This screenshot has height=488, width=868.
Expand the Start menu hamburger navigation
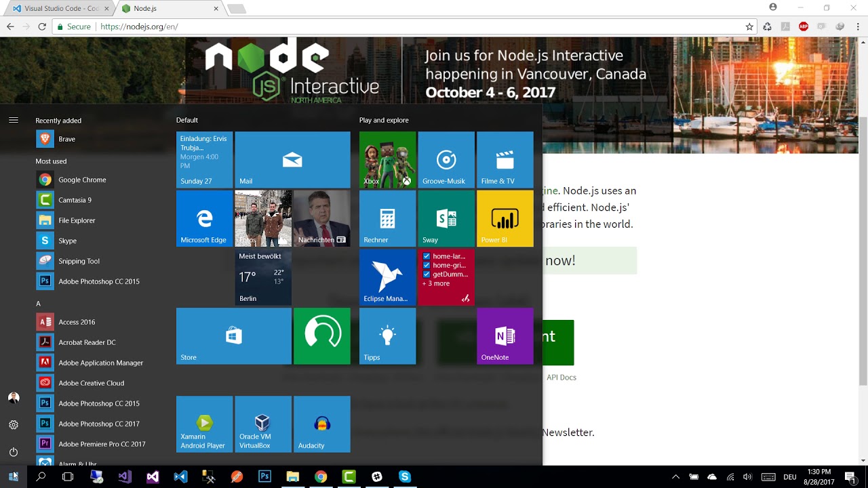14,120
